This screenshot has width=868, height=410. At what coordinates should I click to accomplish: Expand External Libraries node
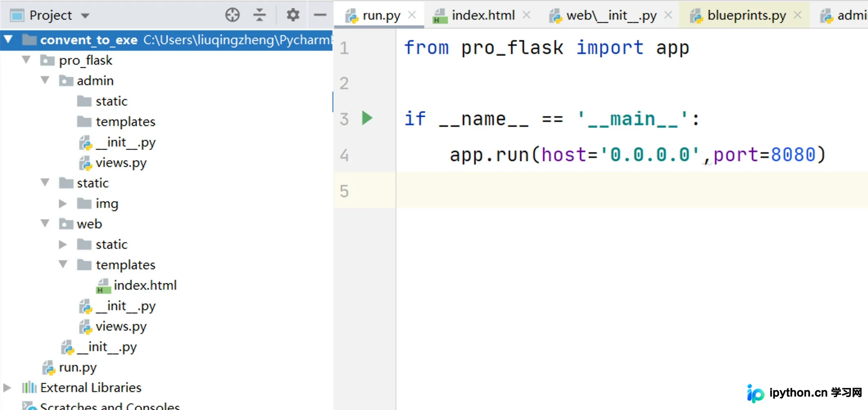pyautogui.click(x=7, y=387)
